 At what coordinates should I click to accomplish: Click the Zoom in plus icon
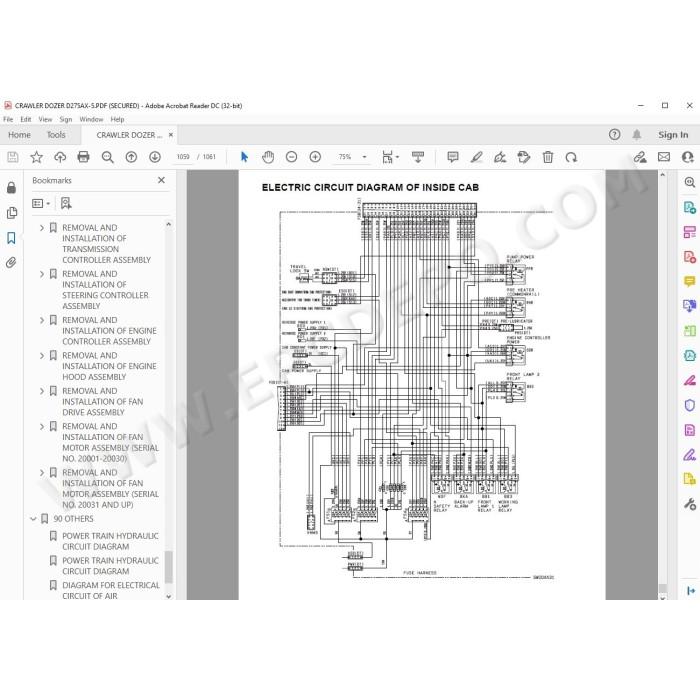[315, 157]
